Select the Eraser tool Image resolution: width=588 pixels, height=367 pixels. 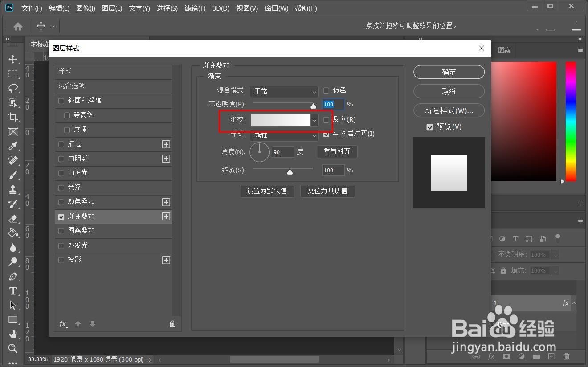coord(13,218)
